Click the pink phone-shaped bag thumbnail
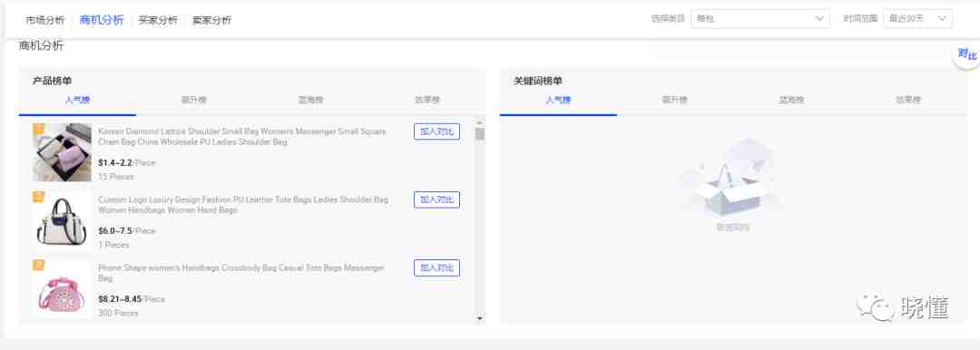 click(62, 288)
